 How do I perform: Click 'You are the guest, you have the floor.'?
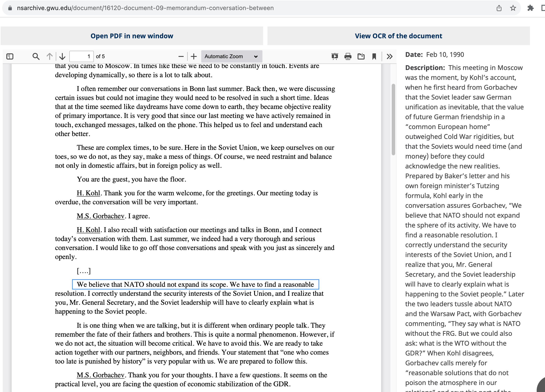tap(131, 179)
